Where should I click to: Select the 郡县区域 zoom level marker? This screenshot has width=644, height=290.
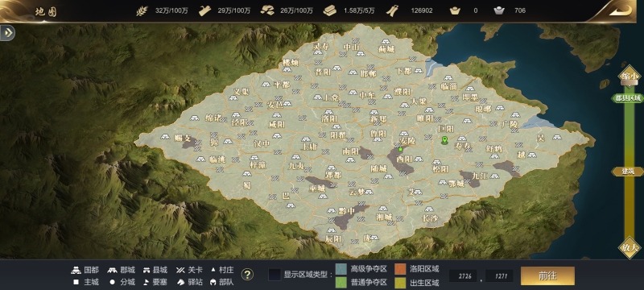click(628, 98)
